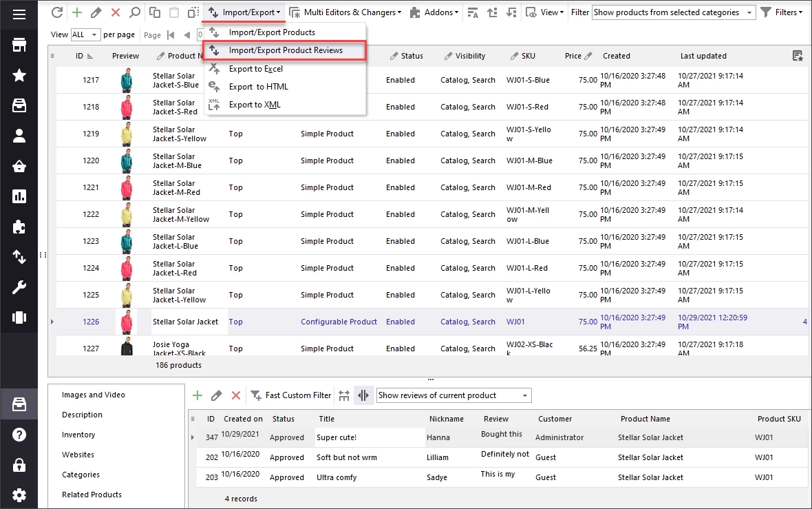Open help question mark icon in the sidebar
Viewport: 812px width, 509px height.
click(x=19, y=435)
